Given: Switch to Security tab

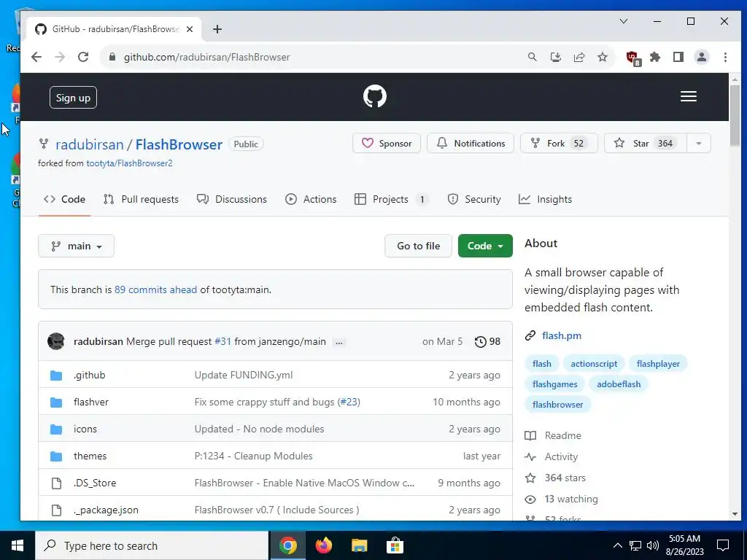Looking at the screenshot, I should tap(474, 200).
